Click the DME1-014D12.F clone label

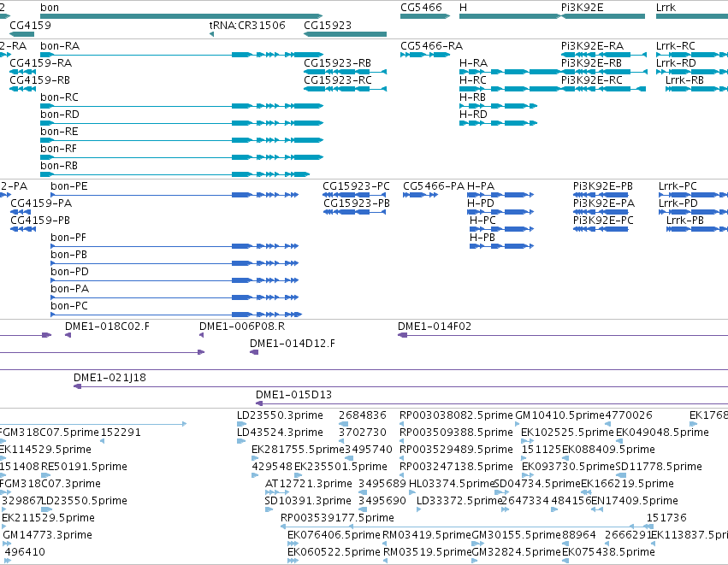293,344
